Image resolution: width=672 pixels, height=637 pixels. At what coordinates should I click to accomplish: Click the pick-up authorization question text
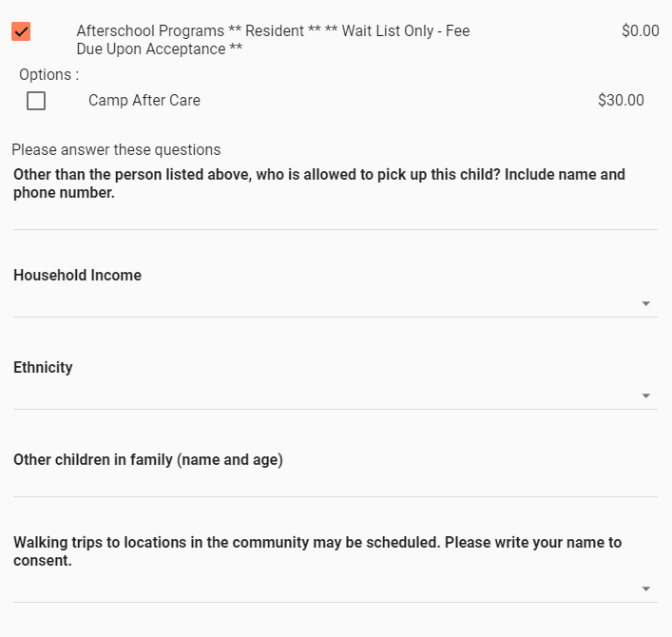click(318, 183)
